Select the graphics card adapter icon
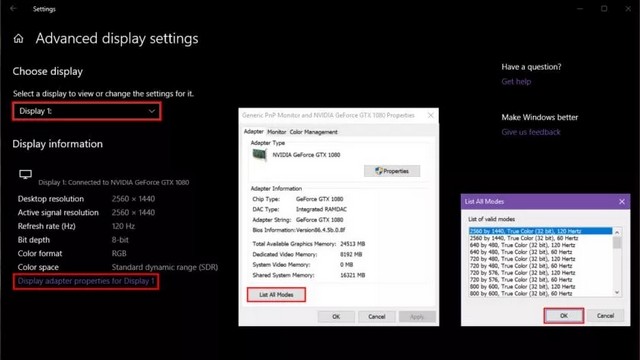 pos(260,155)
